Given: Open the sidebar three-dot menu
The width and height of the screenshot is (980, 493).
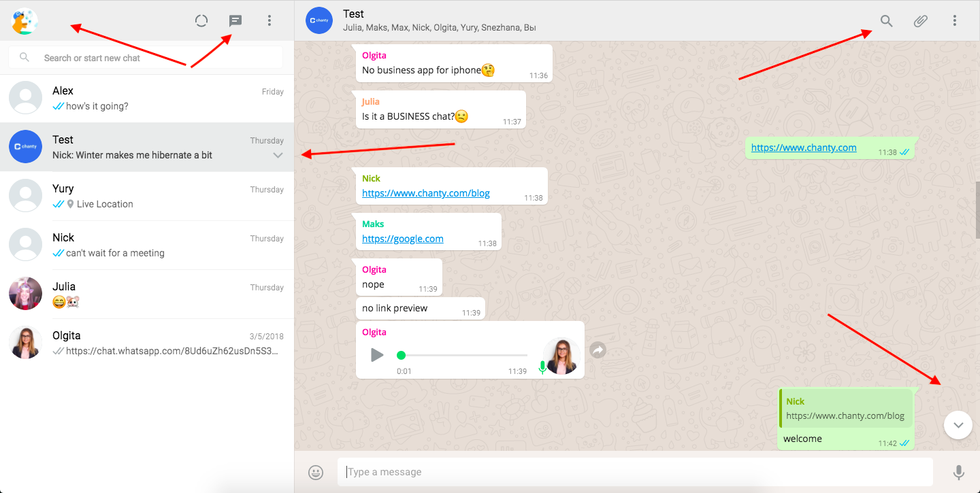Looking at the screenshot, I should tap(269, 20).
